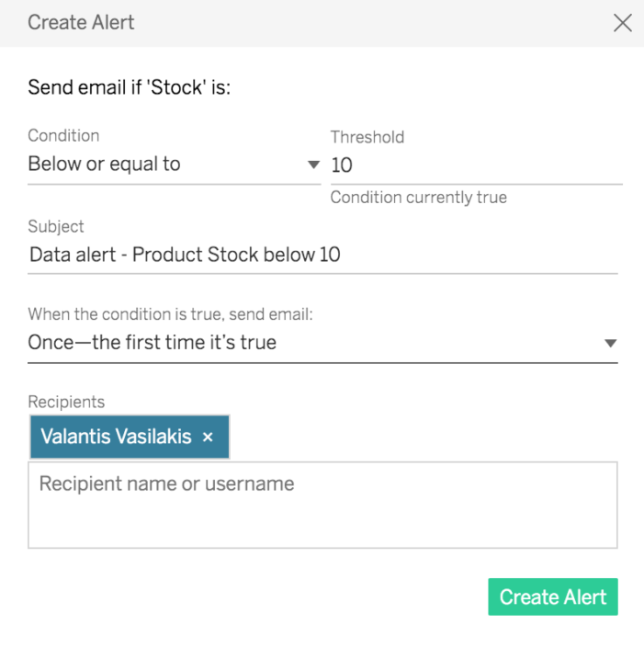Open 'Once—the first time it's true' selector
The width and height of the screenshot is (644, 648).
(303, 343)
